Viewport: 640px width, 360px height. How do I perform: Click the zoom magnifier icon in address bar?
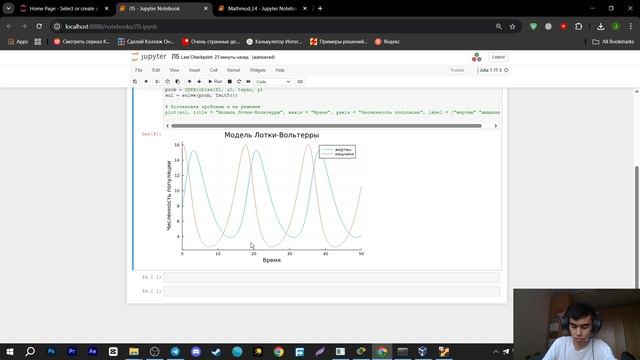click(x=499, y=27)
